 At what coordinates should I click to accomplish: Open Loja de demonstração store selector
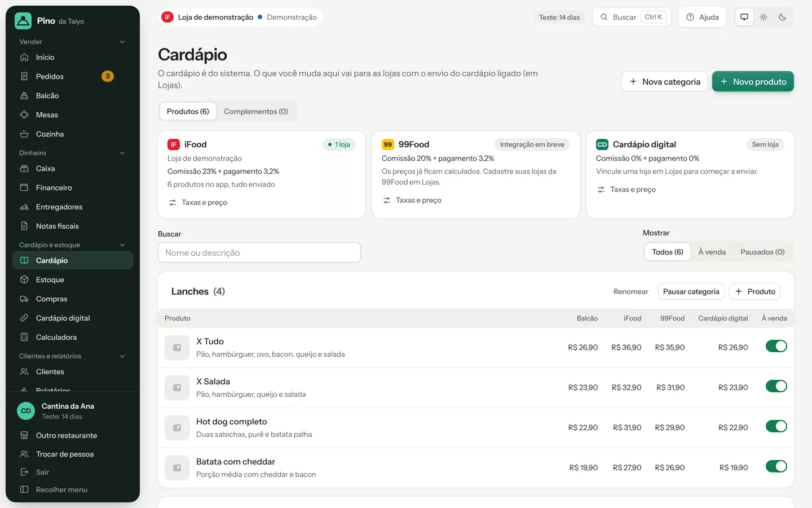coord(241,17)
